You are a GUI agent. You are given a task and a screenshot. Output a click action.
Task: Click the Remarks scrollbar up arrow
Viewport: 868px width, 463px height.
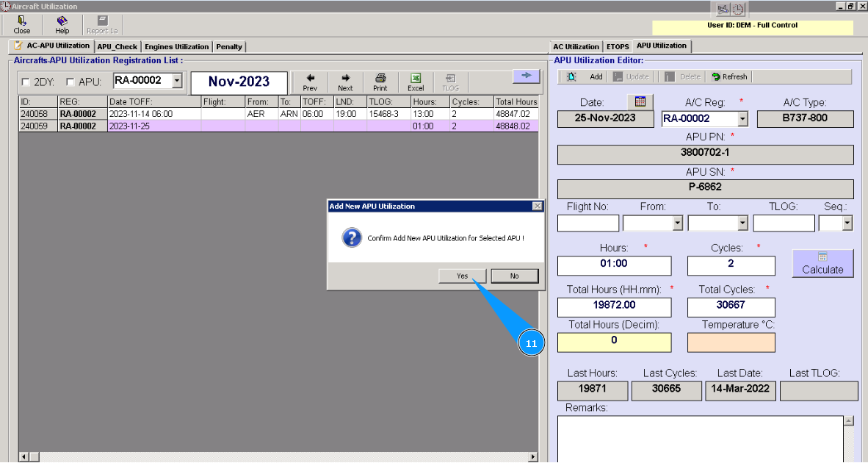(849, 421)
